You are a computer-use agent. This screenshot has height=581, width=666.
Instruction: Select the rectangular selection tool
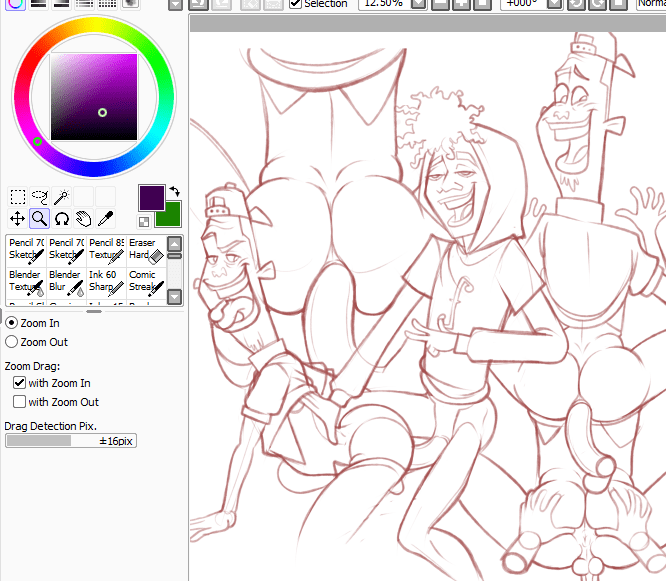[x=18, y=197]
